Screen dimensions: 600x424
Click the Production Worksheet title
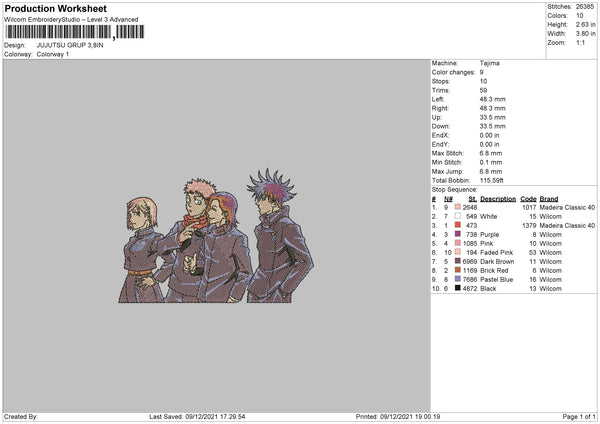(x=55, y=8)
